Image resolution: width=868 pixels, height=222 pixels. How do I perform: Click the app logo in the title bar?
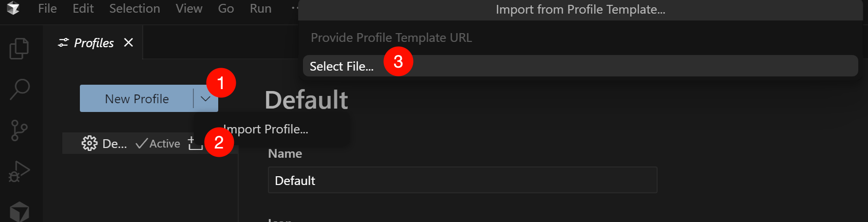tap(13, 8)
